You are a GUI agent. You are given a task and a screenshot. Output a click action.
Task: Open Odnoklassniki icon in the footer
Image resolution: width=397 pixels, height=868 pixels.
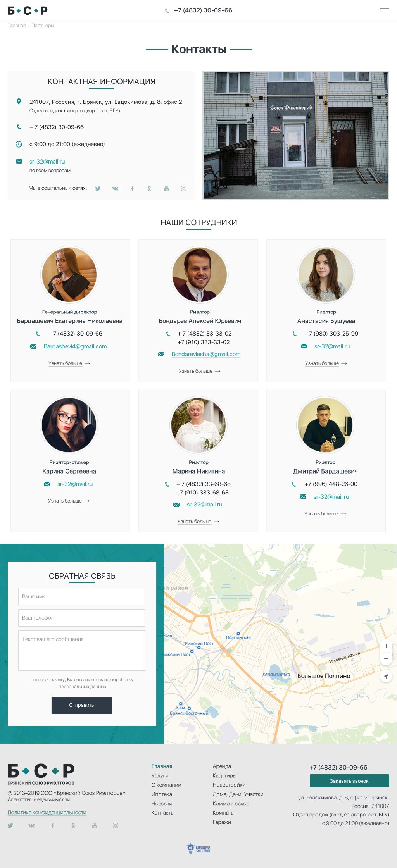[73, 825]
